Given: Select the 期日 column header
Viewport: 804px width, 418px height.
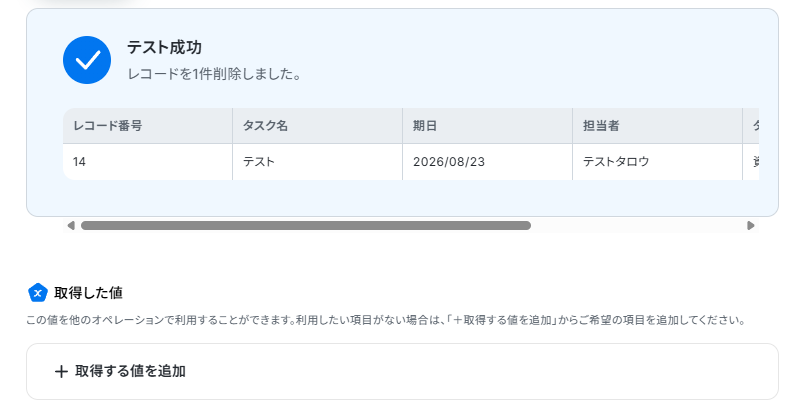Looking at the screenshot, I should point(488,126).
